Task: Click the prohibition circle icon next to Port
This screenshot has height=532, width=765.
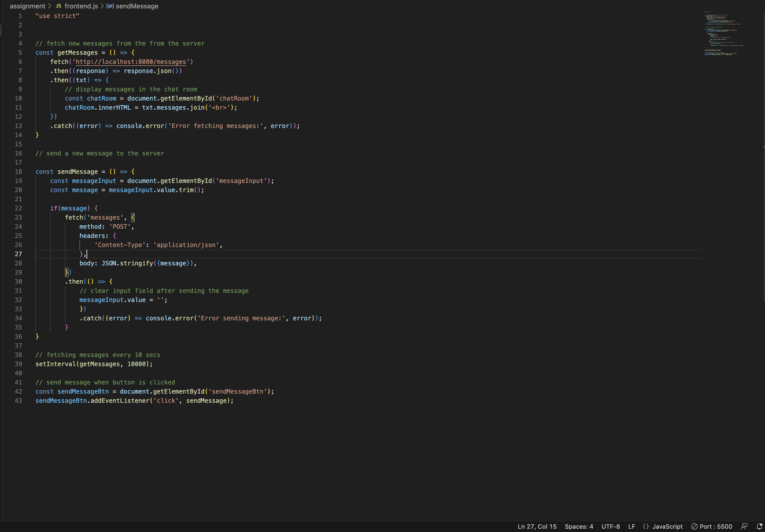Action: (x=695, y=526)
